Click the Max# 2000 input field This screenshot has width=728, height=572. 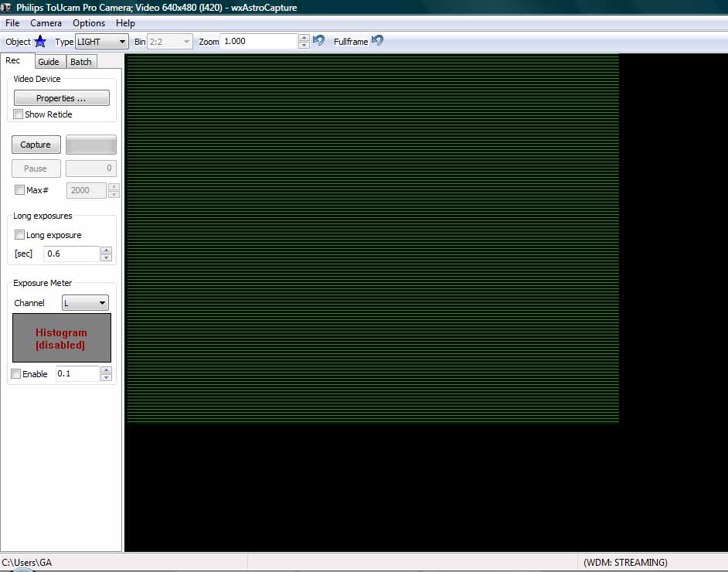pos(87,190)
